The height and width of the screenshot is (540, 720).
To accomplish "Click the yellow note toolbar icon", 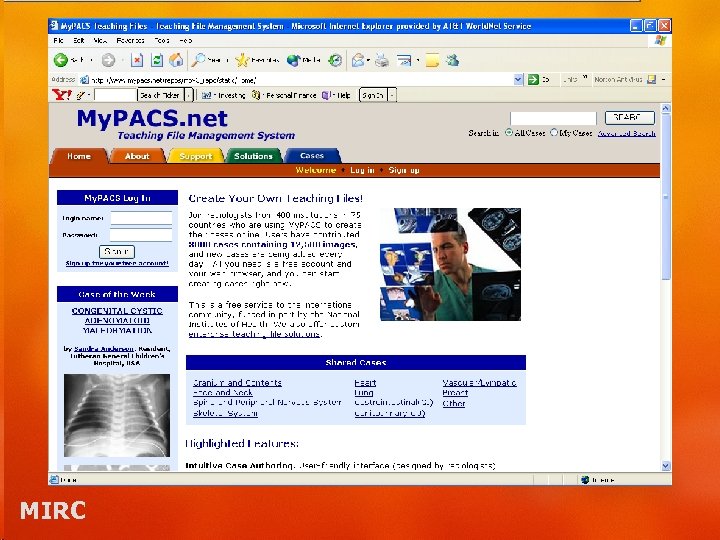I will point(432,60).
